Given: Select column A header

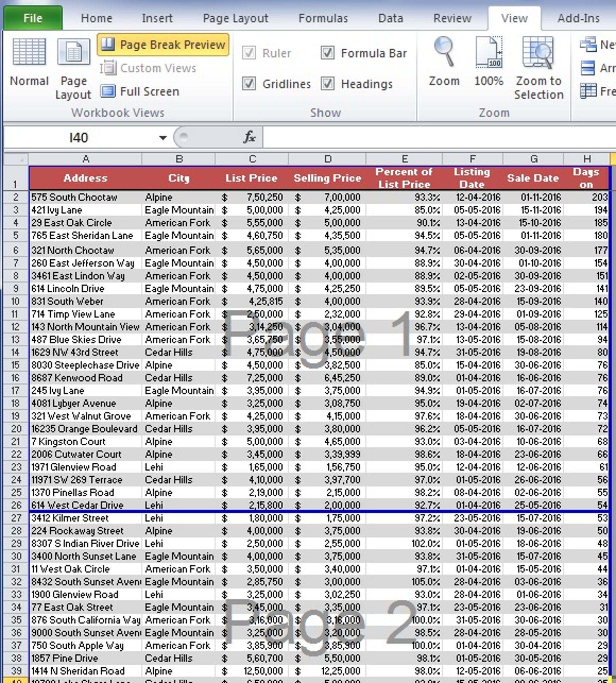Looking at the screenshot, I should 85,159.
